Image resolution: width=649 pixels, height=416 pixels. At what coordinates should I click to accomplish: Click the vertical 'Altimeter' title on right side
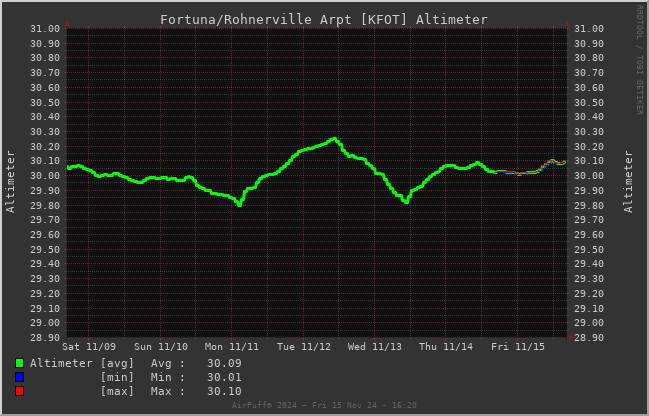[x=628, y=182]
